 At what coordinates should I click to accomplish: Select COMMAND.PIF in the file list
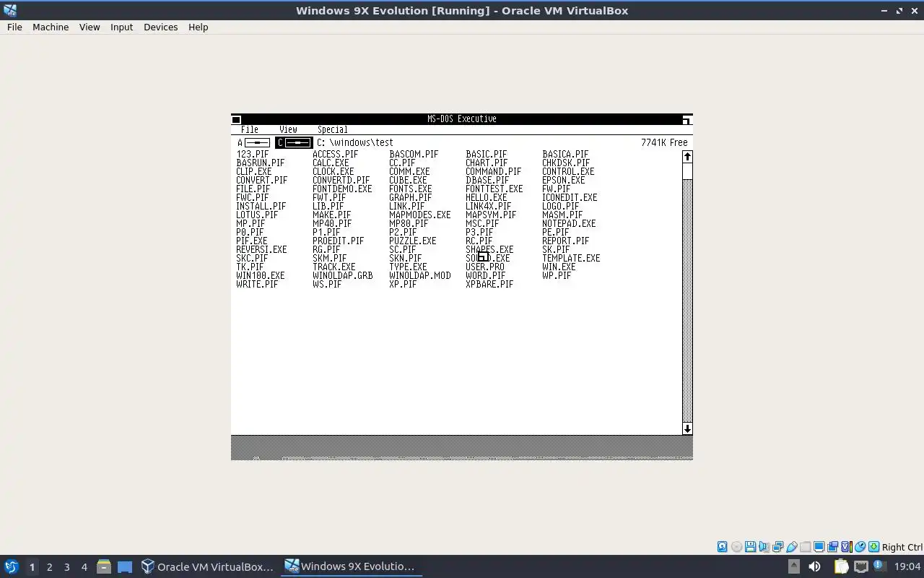coord(493,171)
